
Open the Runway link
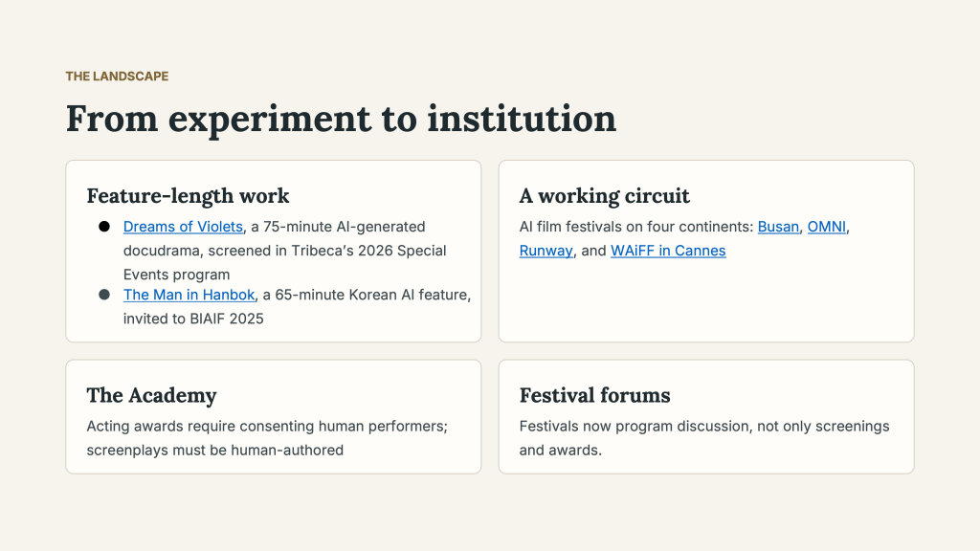[546, 251]
